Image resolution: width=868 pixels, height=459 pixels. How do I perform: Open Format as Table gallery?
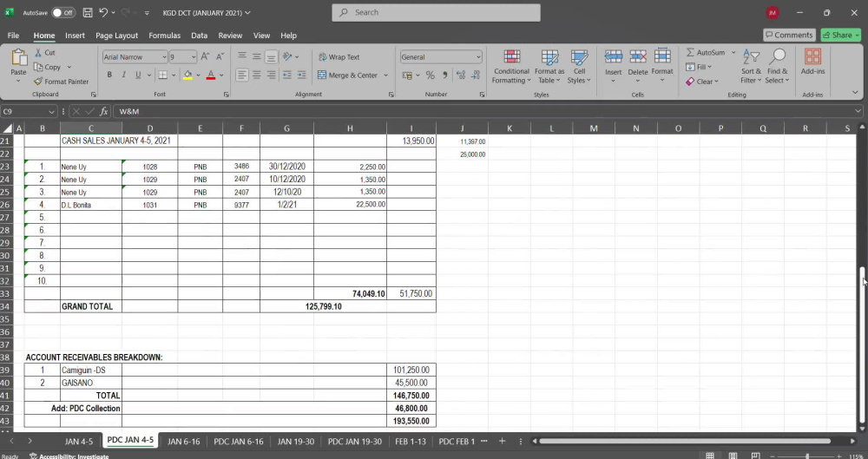tap(549, 67)
